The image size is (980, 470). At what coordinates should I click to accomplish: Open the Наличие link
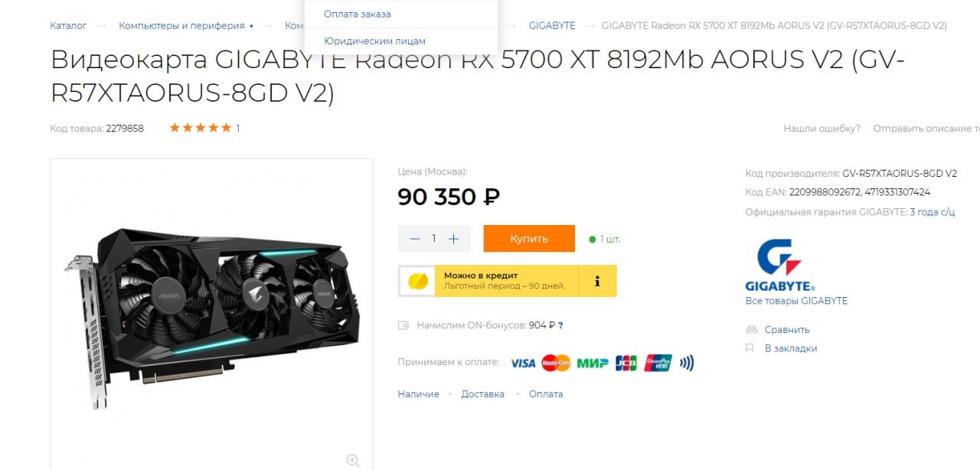pyautogui.click(x=419, y=394)
